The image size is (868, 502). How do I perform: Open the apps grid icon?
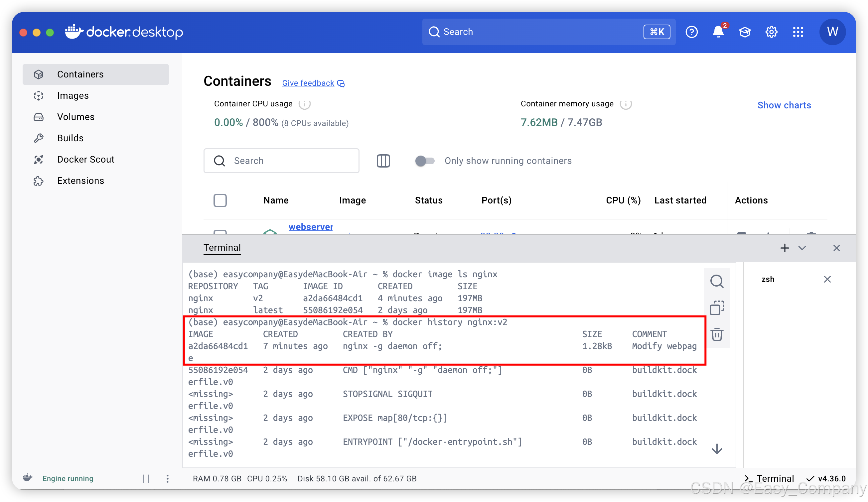click(798, 32)
